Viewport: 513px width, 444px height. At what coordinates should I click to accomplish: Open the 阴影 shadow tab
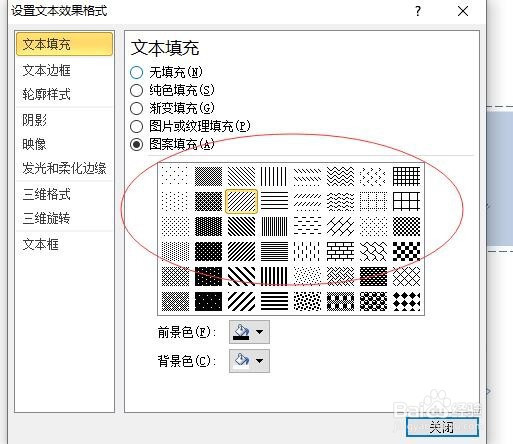coord(64,120)
